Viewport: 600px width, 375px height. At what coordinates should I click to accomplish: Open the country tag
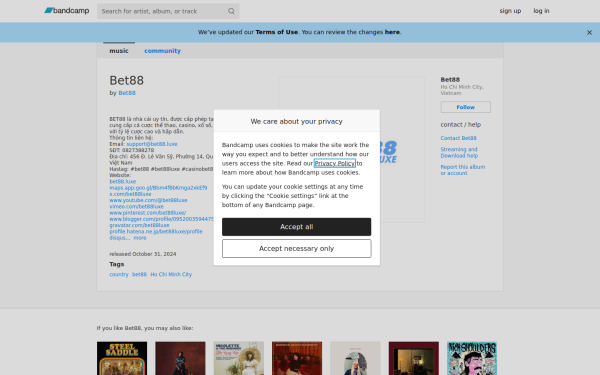click(119, 274)
